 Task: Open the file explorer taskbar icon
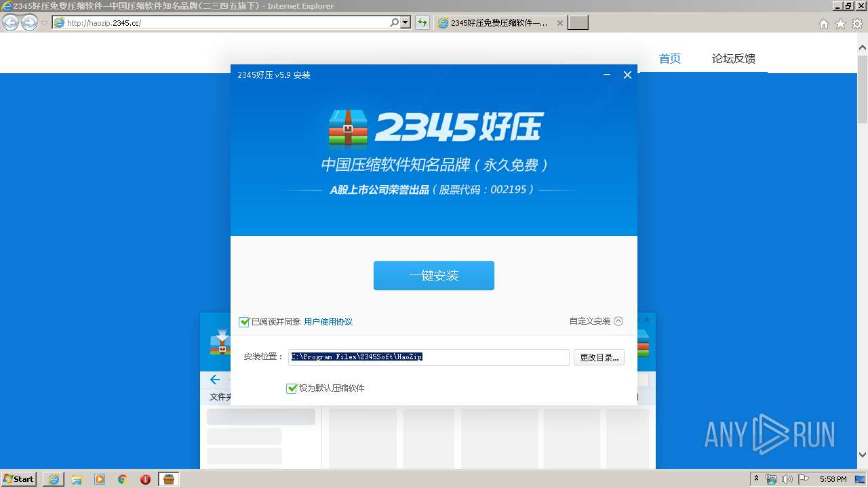[x=77, y=479]
